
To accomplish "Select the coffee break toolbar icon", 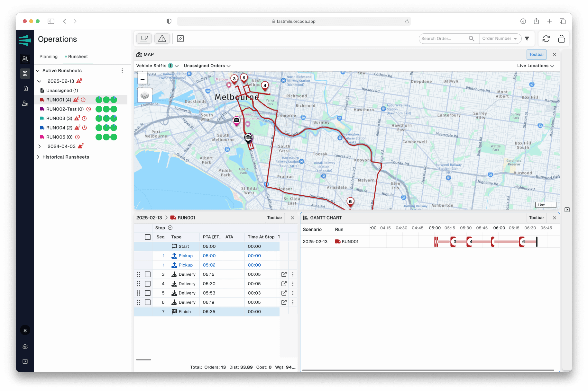I will [x=144, y=38].
